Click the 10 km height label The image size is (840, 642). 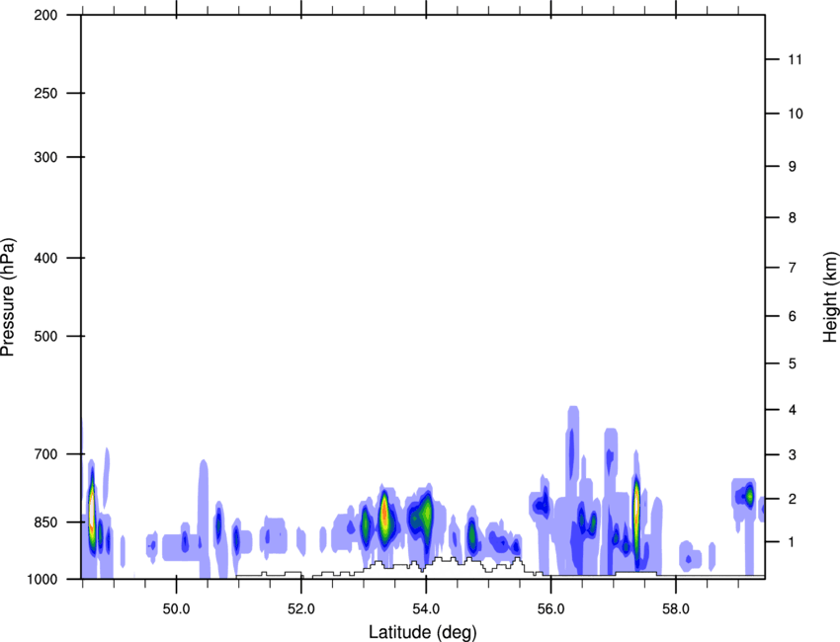coord(795,114)
